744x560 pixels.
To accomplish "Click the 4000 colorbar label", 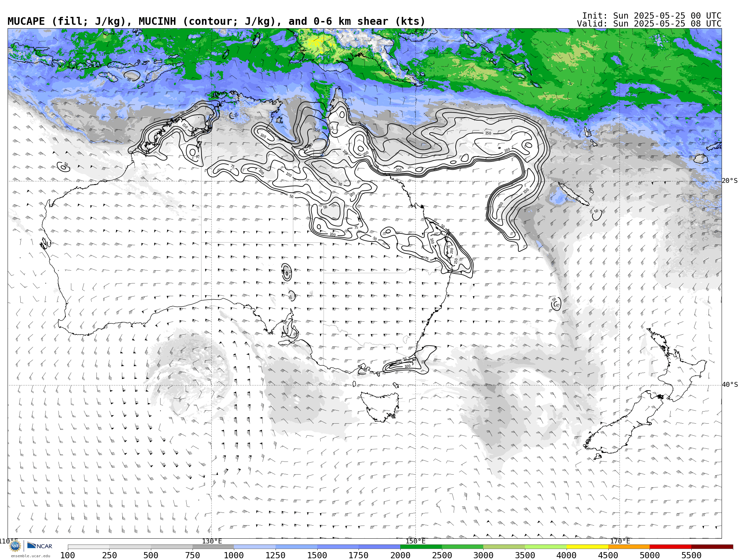I will point(567,555).
